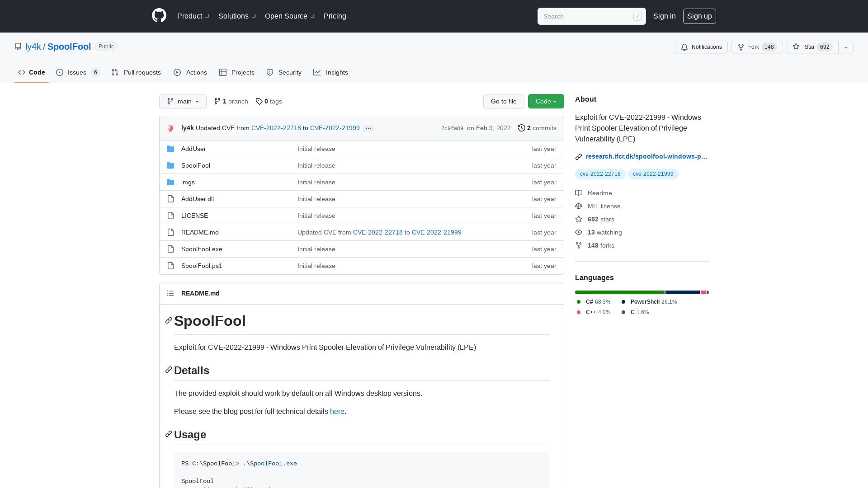Expand the Solutions menu
The width and height of the screenshot is (868, 488).
click(x=237, y=16)
